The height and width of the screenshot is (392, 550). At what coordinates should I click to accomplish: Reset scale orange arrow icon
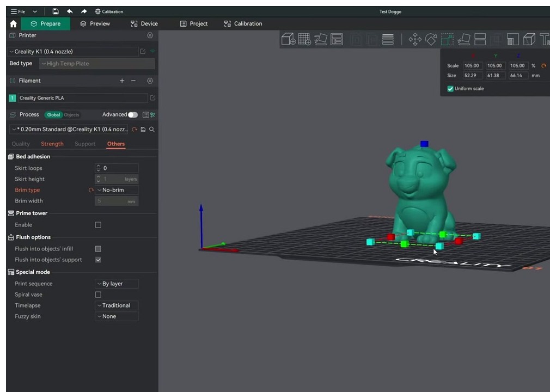(x=543, y=65)
